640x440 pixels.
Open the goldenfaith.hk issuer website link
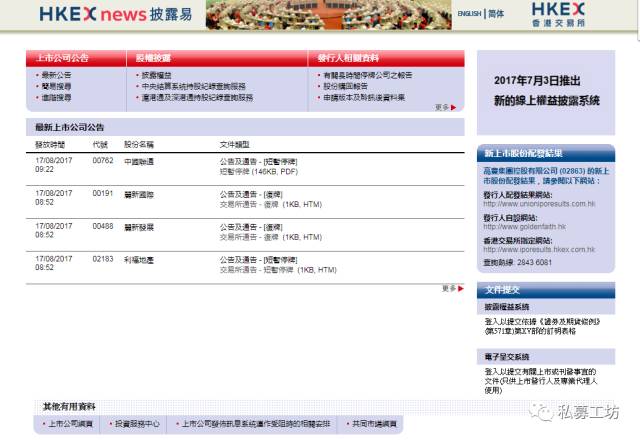(524, 227)
